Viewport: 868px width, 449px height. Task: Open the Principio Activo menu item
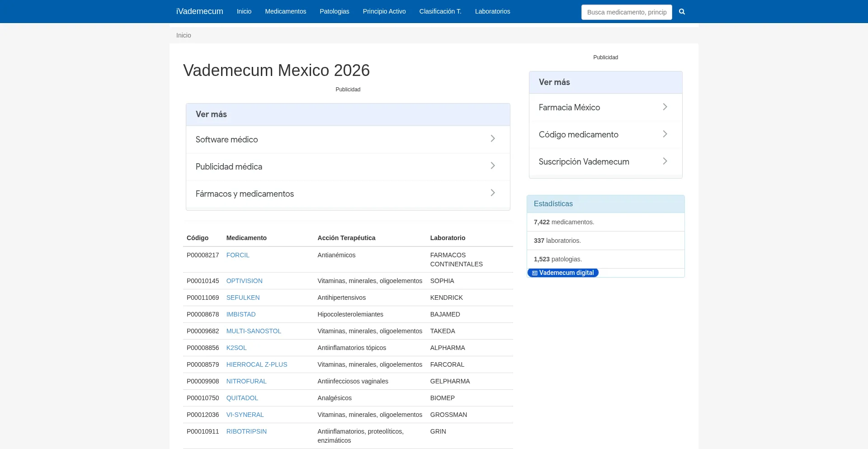coord(384,11)
